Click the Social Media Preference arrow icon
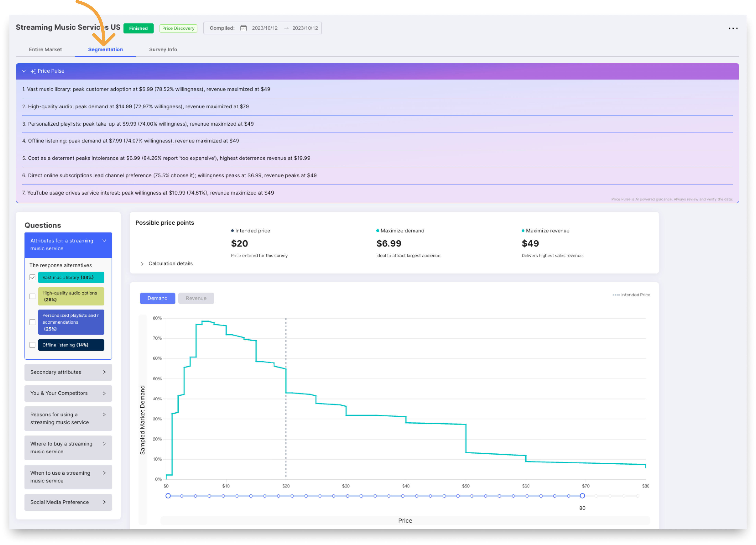This screenshot has height=545, width=756. pos(104,502)
